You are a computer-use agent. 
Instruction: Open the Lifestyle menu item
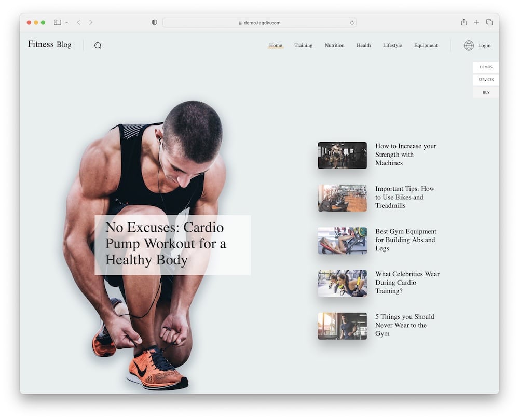click(x=392, y=45)
